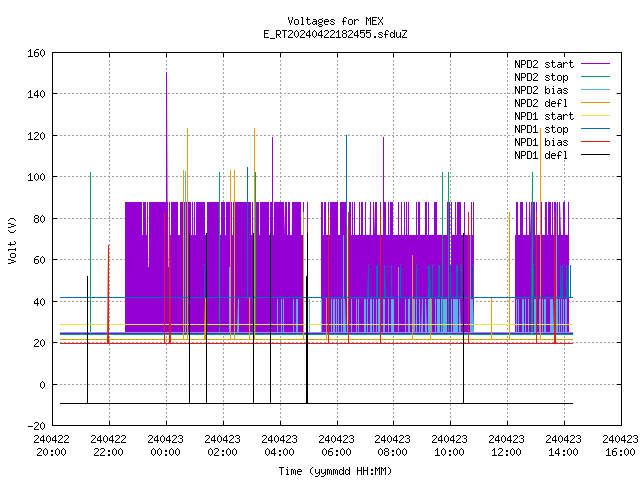This screenshot has width=640, height=480.
Task: Click the NPD1 defl black legend line
Action: (595, 155)
